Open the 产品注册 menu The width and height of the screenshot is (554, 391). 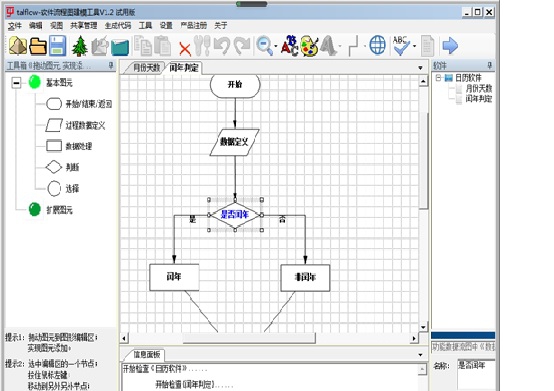point(194,25)
